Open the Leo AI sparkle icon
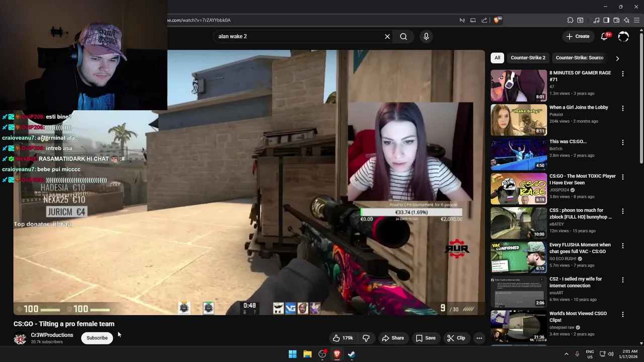Image resolution: width=644 pixels, height=362 pixels. [x=626, y=20]
